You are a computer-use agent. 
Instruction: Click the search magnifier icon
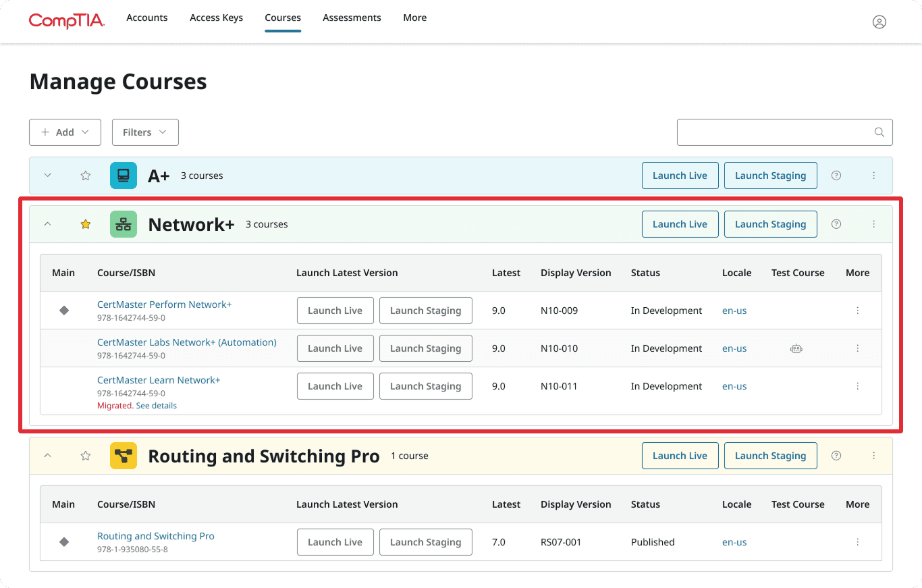pyautogui.click(x=879, y=132)
